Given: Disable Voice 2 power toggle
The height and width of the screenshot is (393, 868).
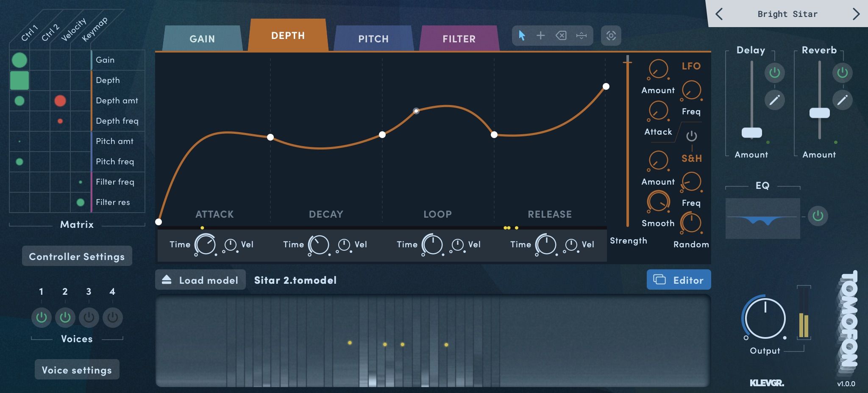Looking at the screenshot, I should coord(65,317).
